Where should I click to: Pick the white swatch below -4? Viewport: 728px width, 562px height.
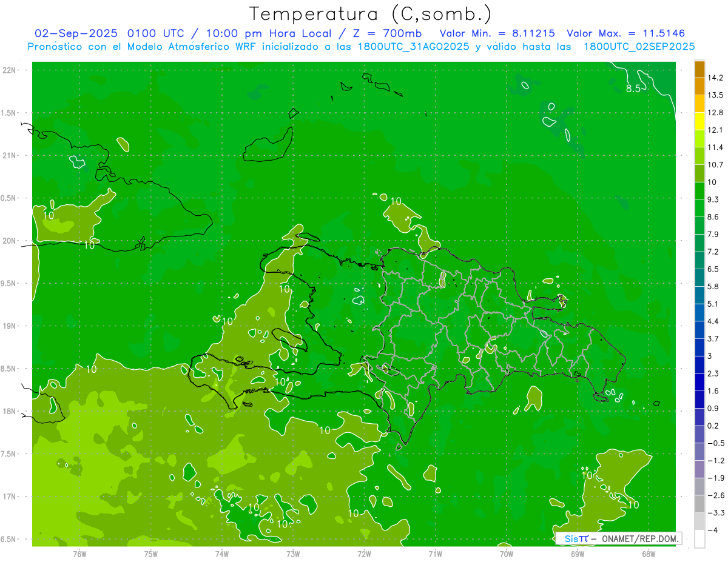[699, 538]
